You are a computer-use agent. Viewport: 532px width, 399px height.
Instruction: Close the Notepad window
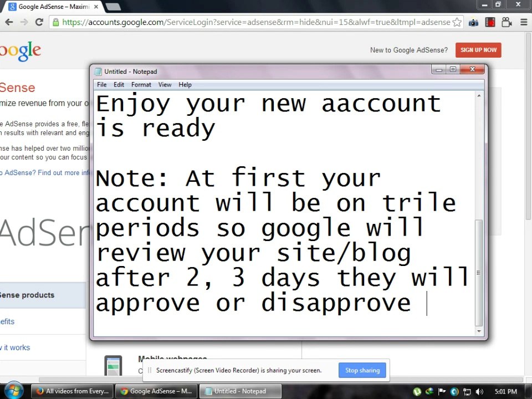point(472,69)
